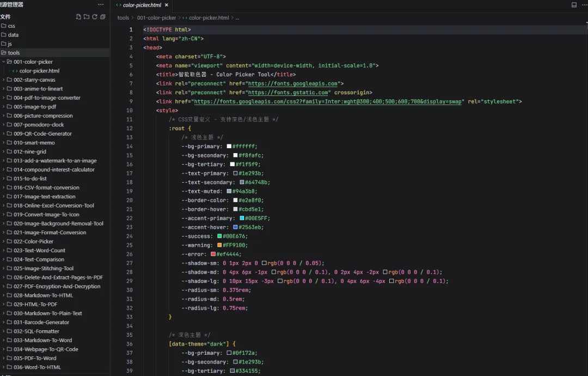The height and width of the screenshot is (376, 588).
Task: Click the js folder icon
Action: [4, 44]
